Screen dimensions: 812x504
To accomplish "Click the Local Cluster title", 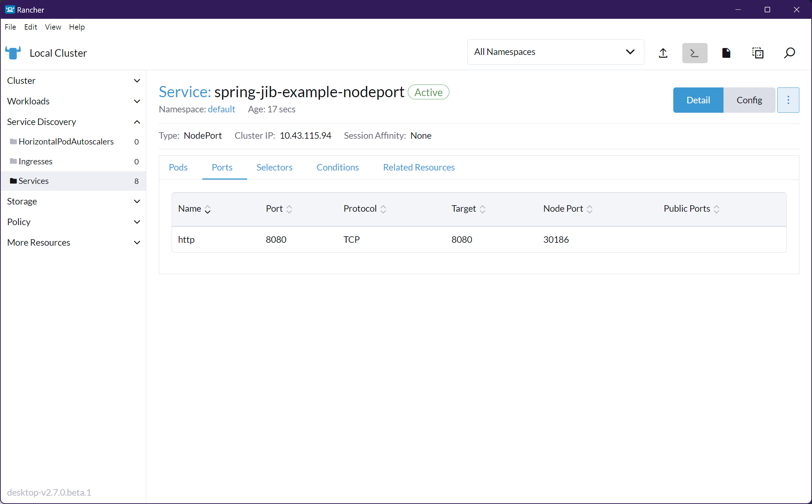I will pos(58,53).
